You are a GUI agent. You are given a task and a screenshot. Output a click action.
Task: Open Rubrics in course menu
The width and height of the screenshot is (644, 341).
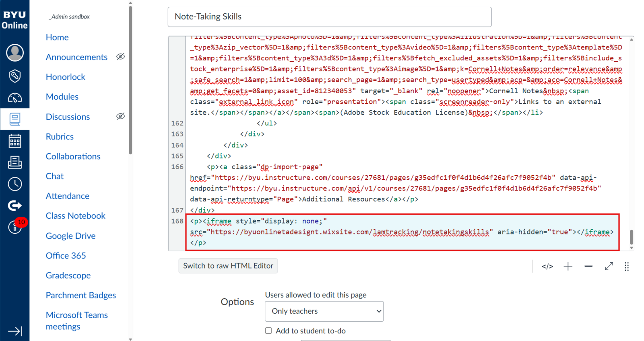click(x=60, y=137)
